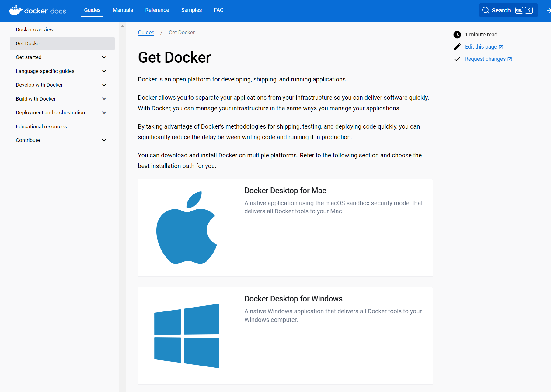Image resolution: width=551 pixels, height=392 pixels.
Task: Click the K key badge in Search
Action: click(529, 10)
